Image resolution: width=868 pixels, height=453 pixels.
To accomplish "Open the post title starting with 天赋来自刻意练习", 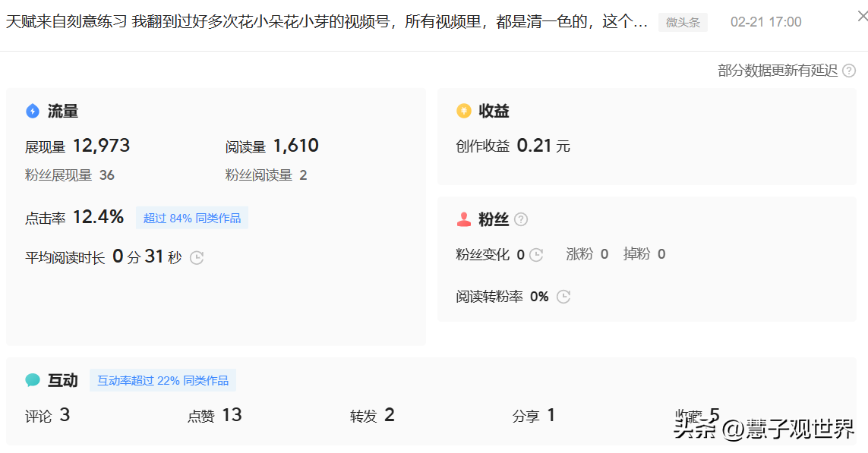I will click(x=327, y=22).
